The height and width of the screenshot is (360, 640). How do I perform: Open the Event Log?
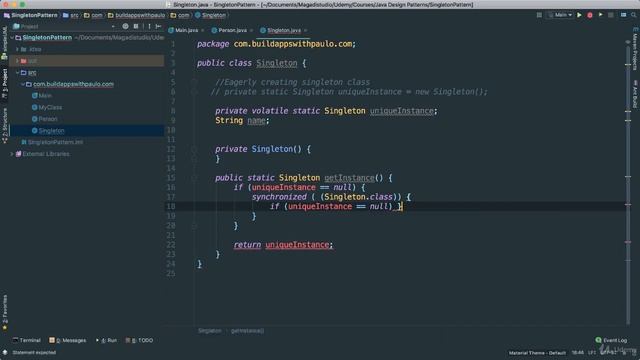pyautogui.click(x=611, y=340)
